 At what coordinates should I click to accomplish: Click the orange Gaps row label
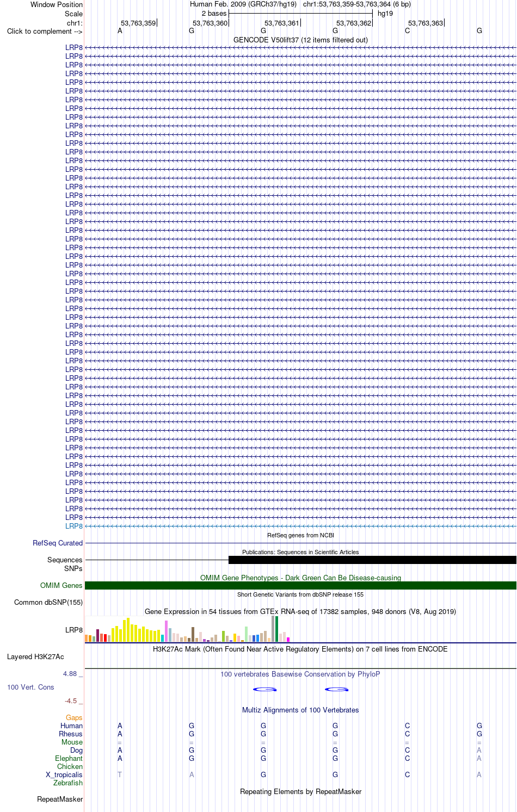[74, 717]
